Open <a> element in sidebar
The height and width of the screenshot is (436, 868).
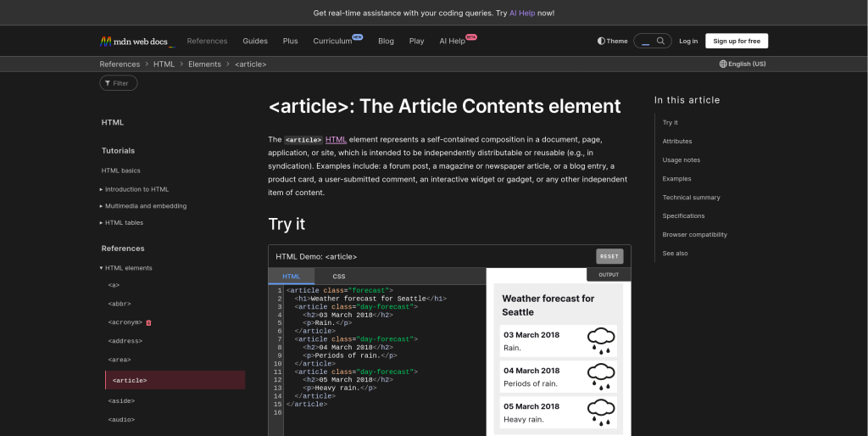tap(114, 285)
